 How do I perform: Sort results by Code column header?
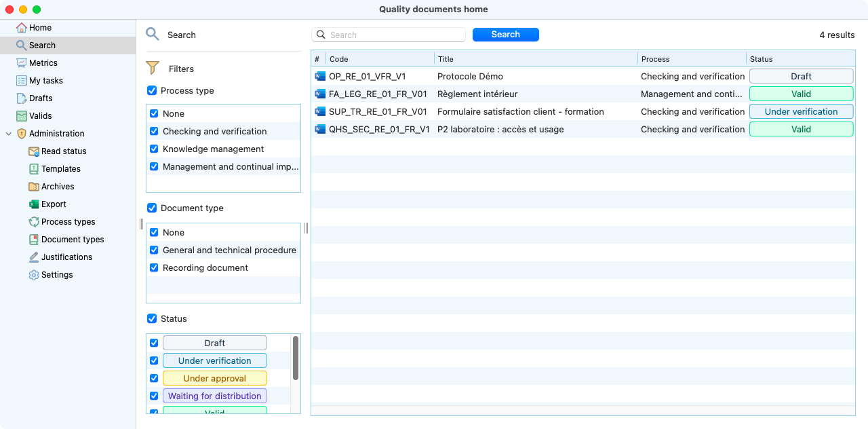pyautogui.click(x=380, y=59)
